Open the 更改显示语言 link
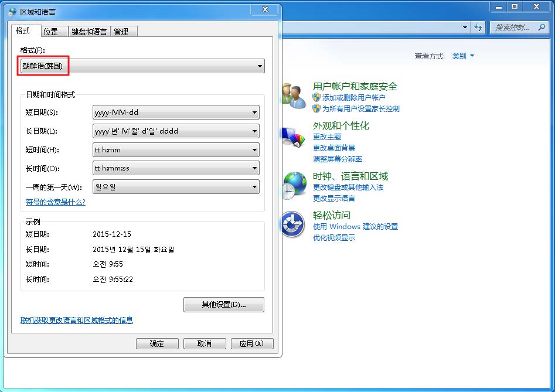The height and width of the screenshot is (392, 555). (x=334, y=198)
